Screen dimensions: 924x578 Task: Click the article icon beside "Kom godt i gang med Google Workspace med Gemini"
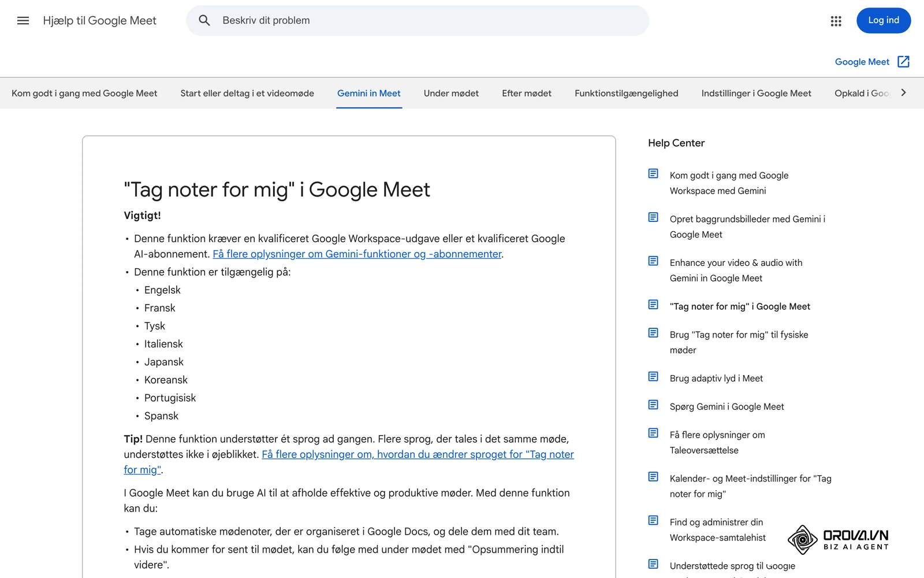(653, 173)
